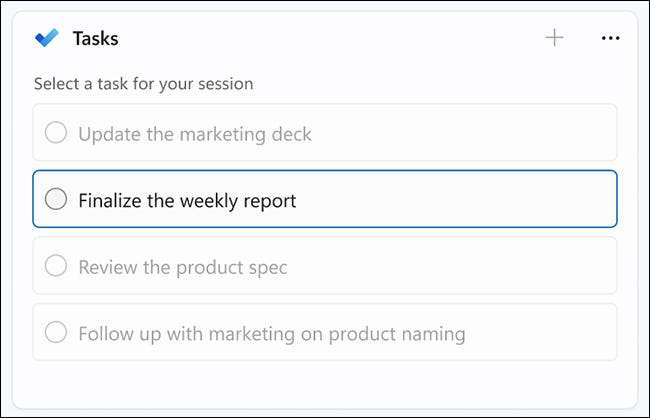This screenshot has width=650, height=418.
Task: Check the circle beside "Finalize the weekly report"
Action: pyautogui.click(x=57, y=199)
